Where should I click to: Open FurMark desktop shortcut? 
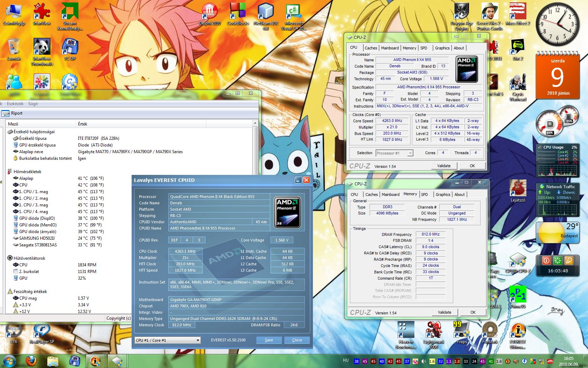[490, 333]
